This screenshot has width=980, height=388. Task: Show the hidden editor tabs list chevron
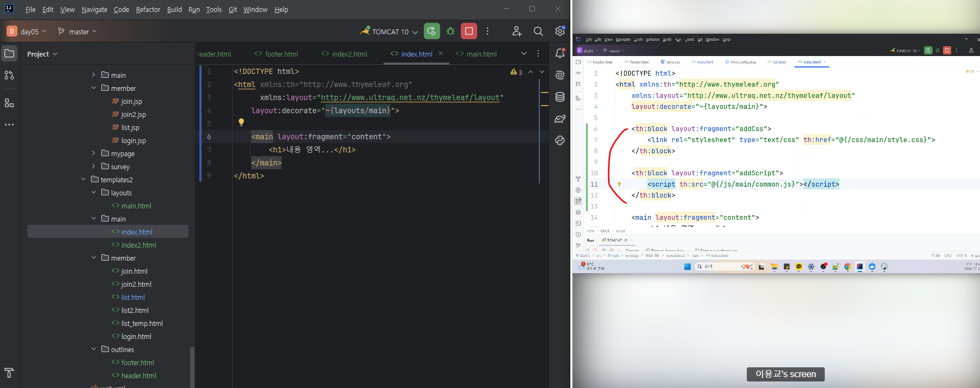[524, 53]
